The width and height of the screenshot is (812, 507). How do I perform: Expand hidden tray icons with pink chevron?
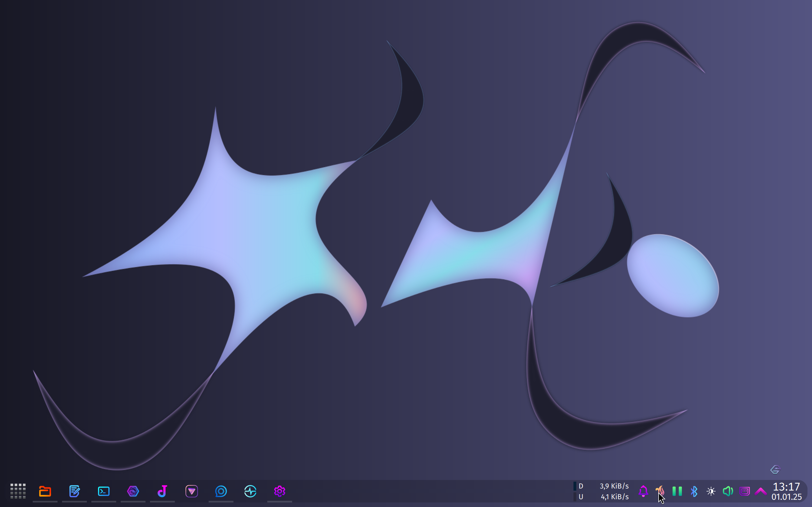click(x=761, y=491)
